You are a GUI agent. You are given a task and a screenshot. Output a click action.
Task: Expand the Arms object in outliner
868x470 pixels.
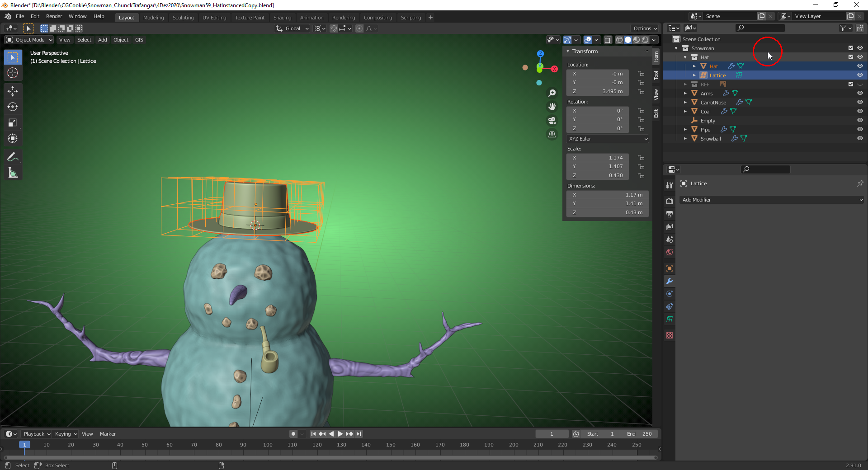click(x=685, y=94)
